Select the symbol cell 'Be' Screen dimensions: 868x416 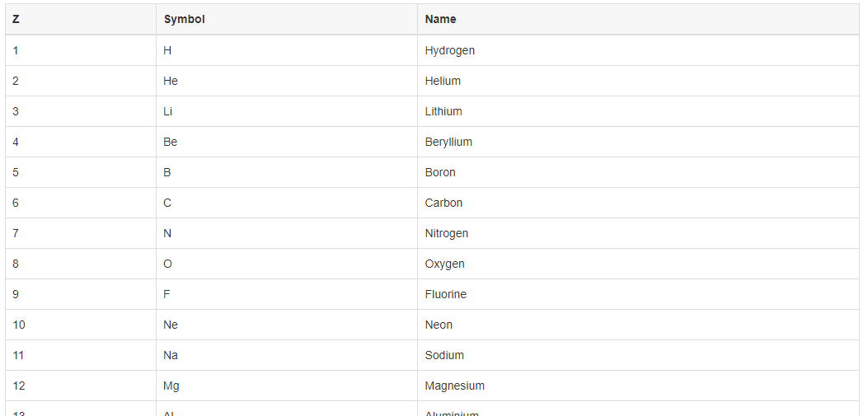click(x=170, y=142)
